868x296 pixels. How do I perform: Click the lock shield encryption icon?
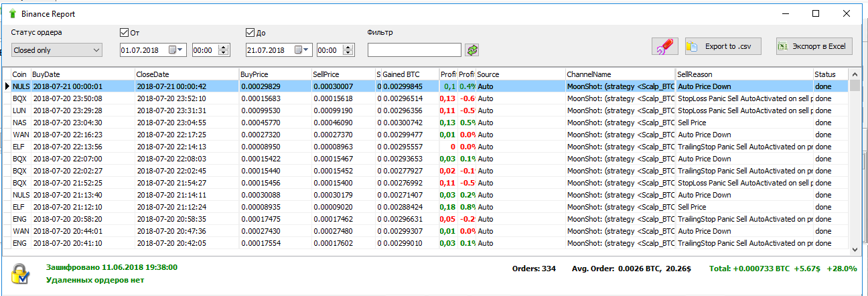(21, 274)
